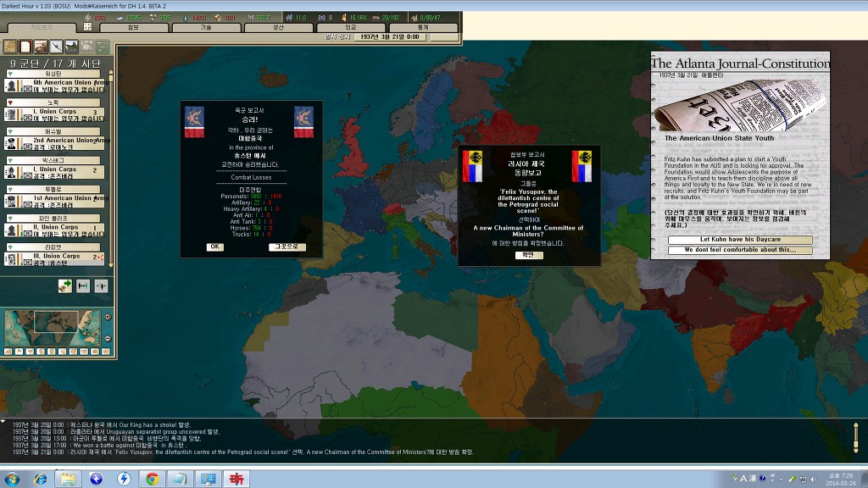Toggle the 투펄로 province header marker

click(x=10, y=189)
